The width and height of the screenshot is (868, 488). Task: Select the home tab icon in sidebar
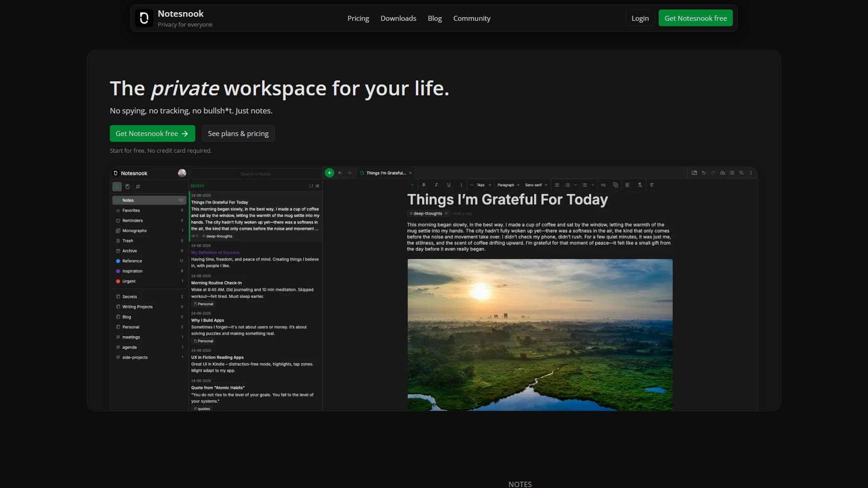click(x=117, y=187)
